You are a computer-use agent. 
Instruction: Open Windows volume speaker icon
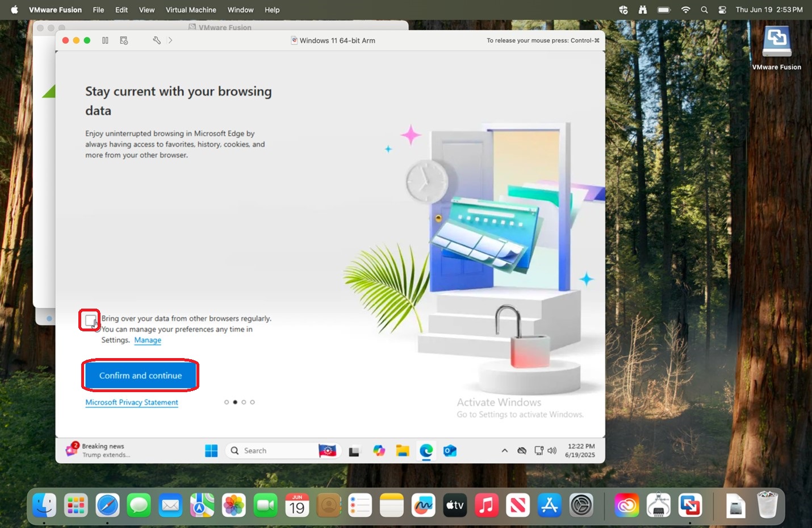tap(552, 451)
